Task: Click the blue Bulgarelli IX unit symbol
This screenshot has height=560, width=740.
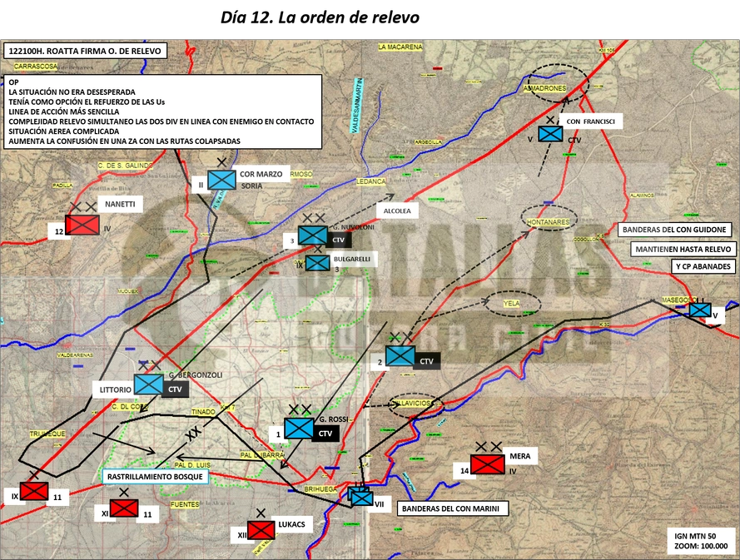Action: (317, 263)
